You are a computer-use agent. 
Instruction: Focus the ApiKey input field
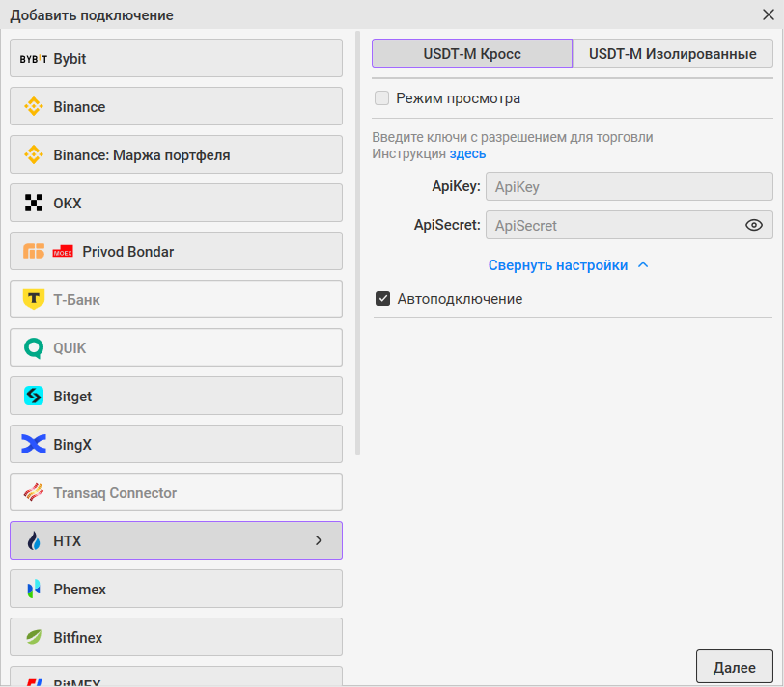(x=629, y=186)
